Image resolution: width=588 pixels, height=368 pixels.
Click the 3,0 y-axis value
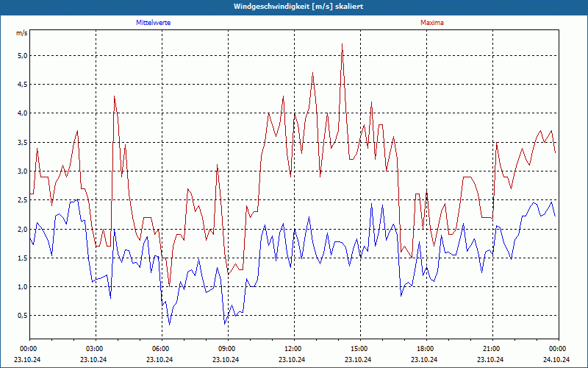point(23,171)
